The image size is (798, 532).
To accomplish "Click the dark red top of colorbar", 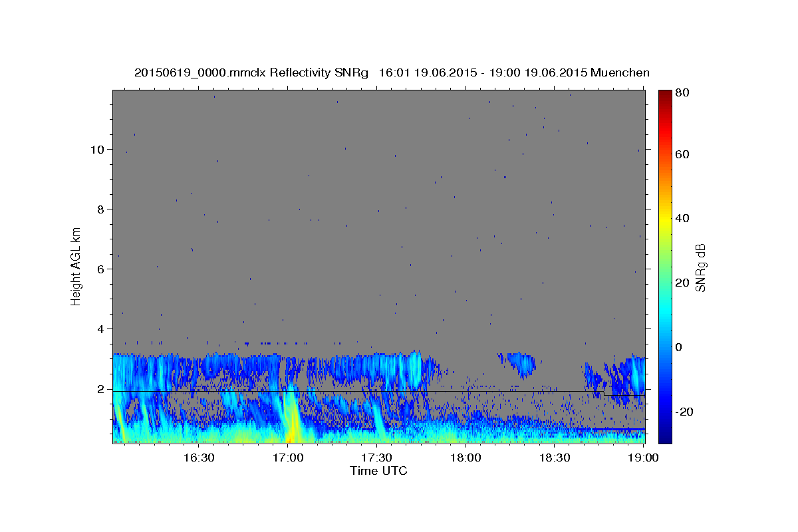I will pos(665,94).
